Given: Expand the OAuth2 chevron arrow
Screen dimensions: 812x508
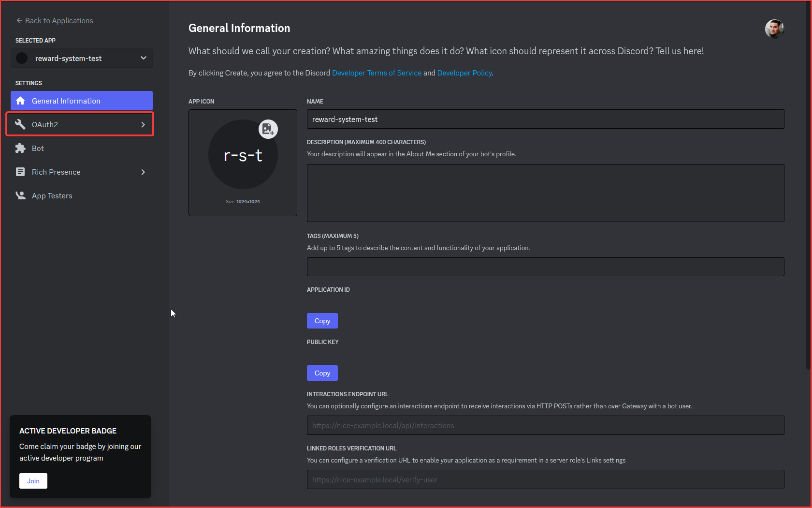Looking at the screenshot, I should click(x=143, y=124).
